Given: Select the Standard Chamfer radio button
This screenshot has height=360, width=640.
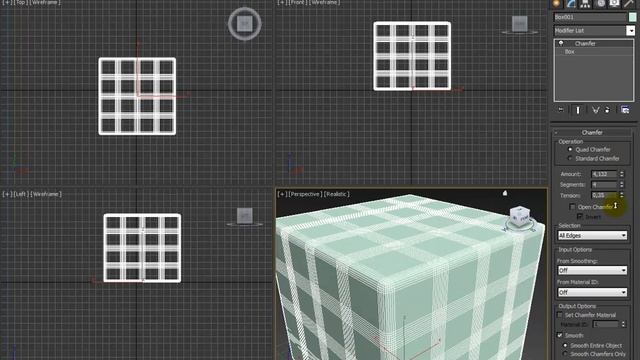Looking at the screenshot, I should pos(570,158).
